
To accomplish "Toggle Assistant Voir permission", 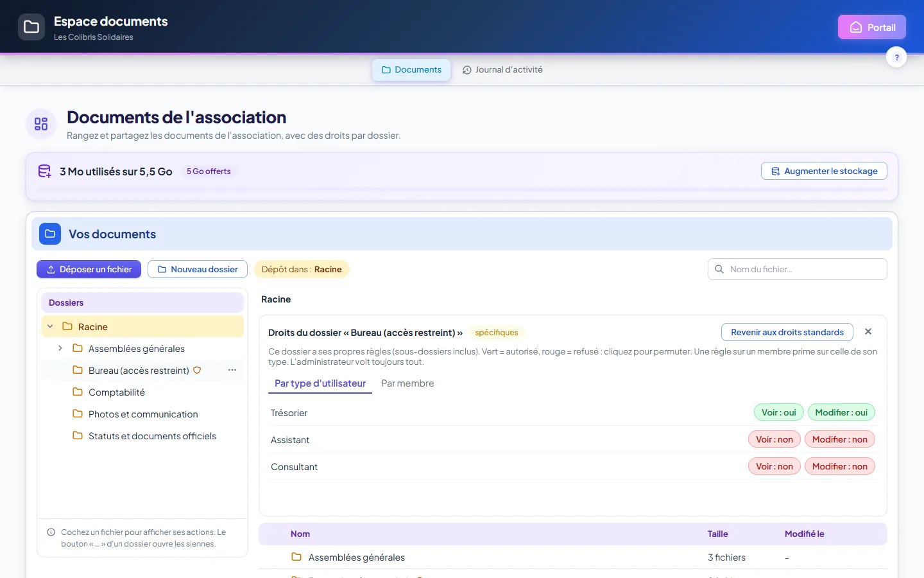I will [774, 439].
